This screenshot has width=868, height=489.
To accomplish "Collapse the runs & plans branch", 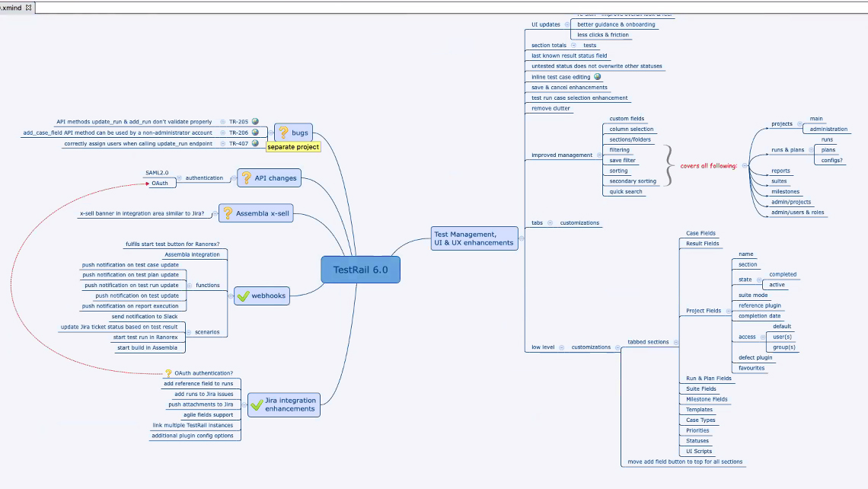I will point(809,150).
